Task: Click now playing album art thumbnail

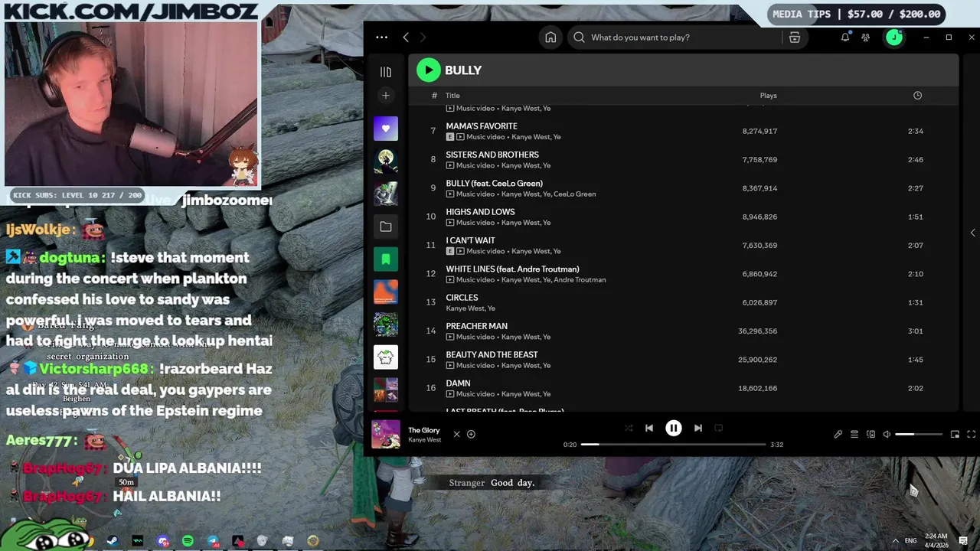Action: (386, 434)
